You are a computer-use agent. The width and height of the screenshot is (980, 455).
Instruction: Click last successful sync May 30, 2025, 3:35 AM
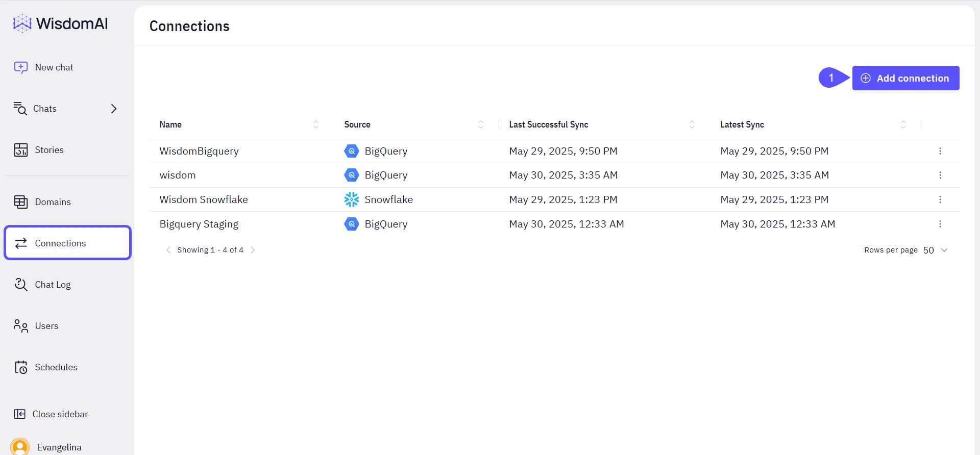(563, 175)
